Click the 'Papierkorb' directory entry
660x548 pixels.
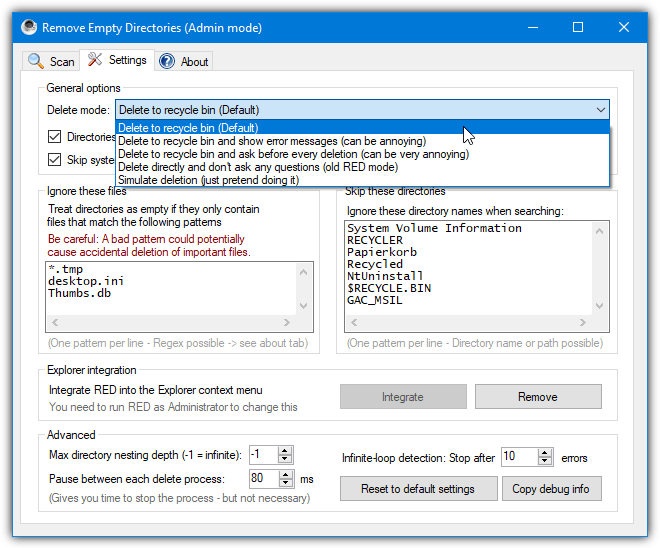(382, 252)
